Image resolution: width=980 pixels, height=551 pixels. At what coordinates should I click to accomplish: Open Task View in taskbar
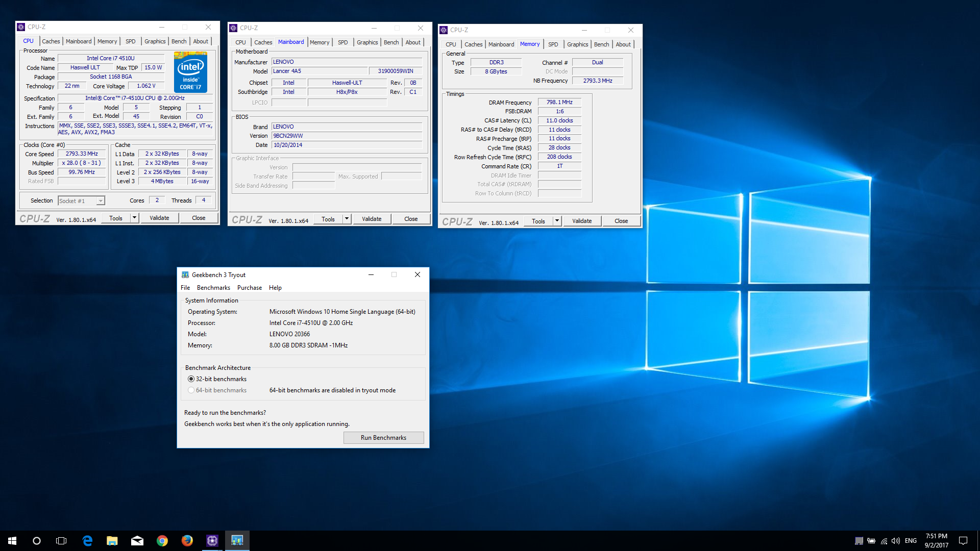tap(61, 541)
